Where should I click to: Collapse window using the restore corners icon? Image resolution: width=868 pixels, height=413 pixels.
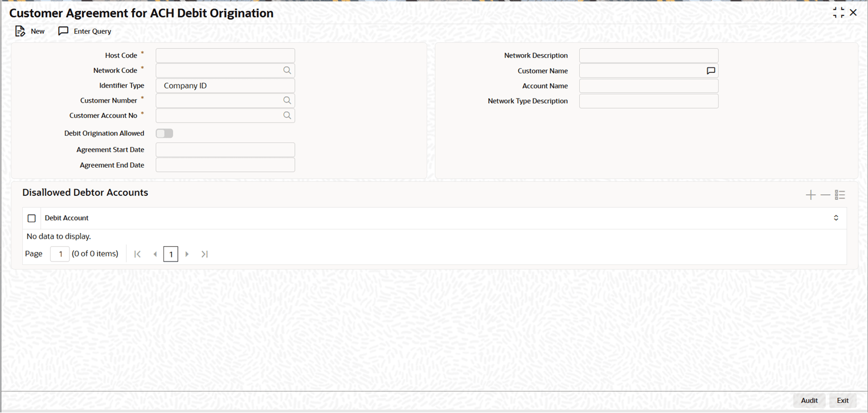coord(838,13)
